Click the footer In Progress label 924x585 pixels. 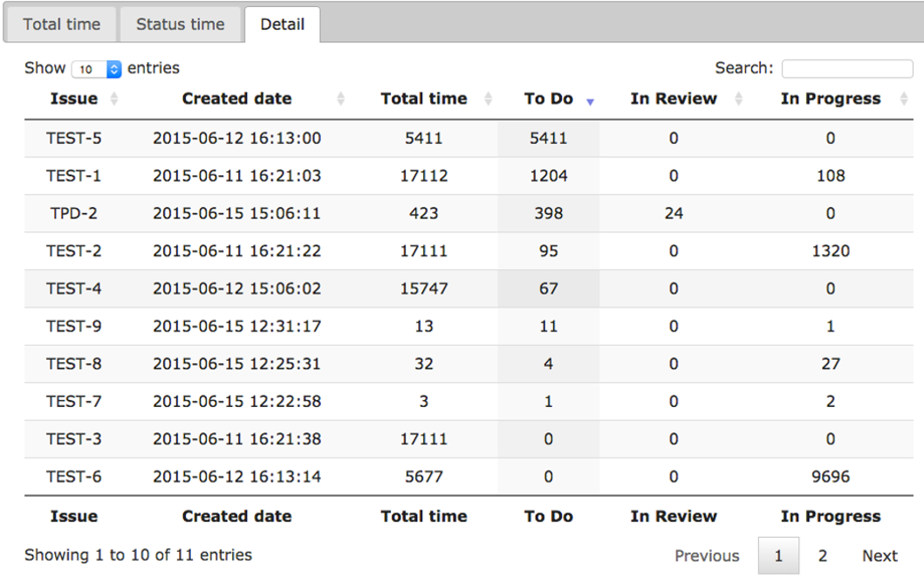831,516
